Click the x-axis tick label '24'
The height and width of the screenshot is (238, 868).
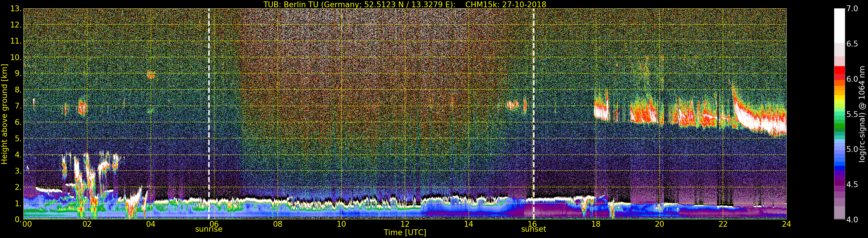pos(786,224)
